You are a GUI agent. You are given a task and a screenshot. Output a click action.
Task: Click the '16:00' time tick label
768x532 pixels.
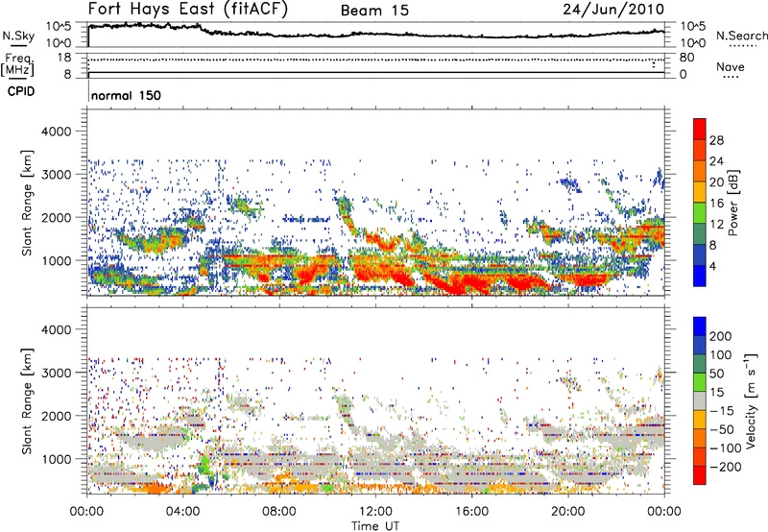pyautogui.click(x=471, y=512)
